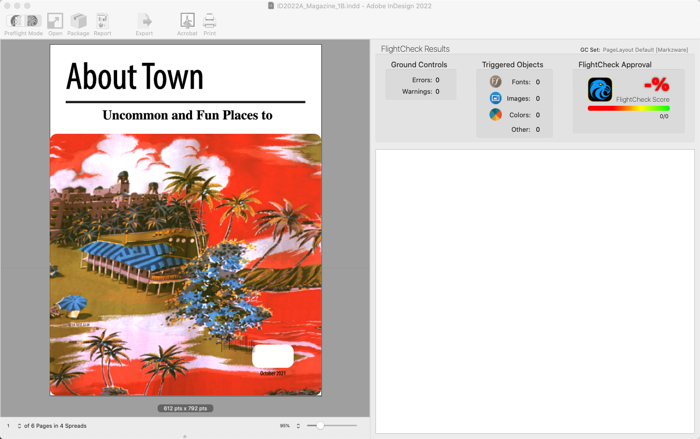
Task: Click the FlightCheck falcon logo
Action: (600, 90)
